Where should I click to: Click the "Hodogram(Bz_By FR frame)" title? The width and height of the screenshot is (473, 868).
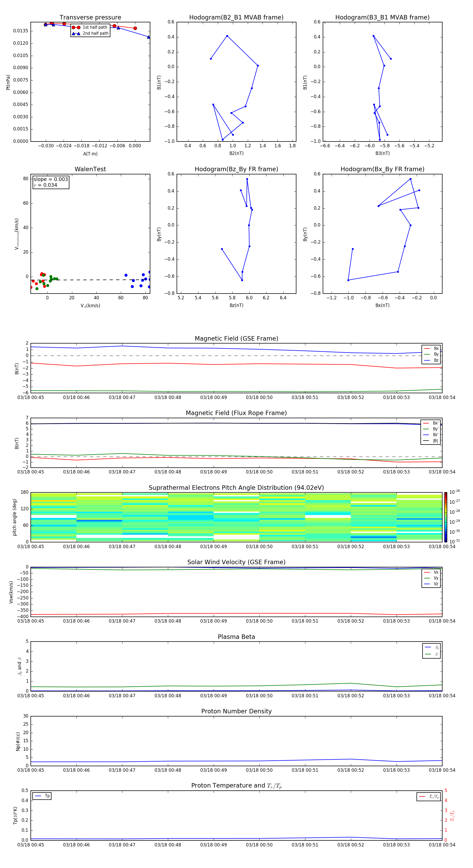coord(236,169)
